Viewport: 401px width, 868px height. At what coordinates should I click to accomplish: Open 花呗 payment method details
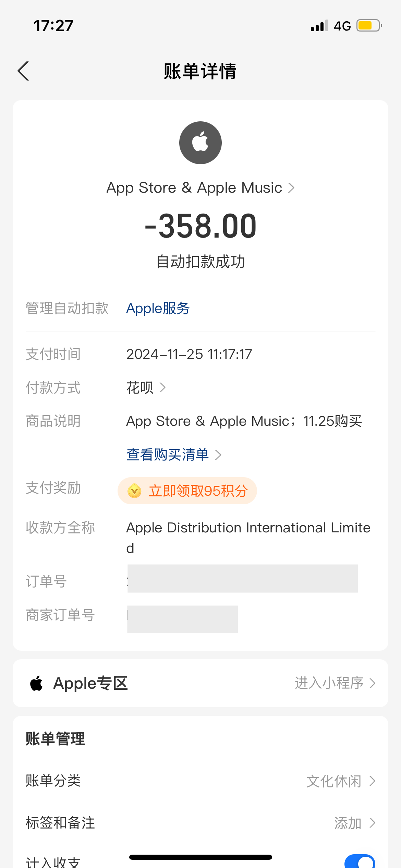(146, 388)
